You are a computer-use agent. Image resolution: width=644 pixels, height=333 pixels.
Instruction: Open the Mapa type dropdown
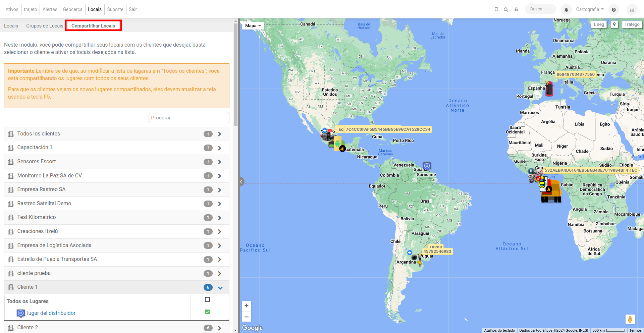pyautogui.click(x=253, y=26)
